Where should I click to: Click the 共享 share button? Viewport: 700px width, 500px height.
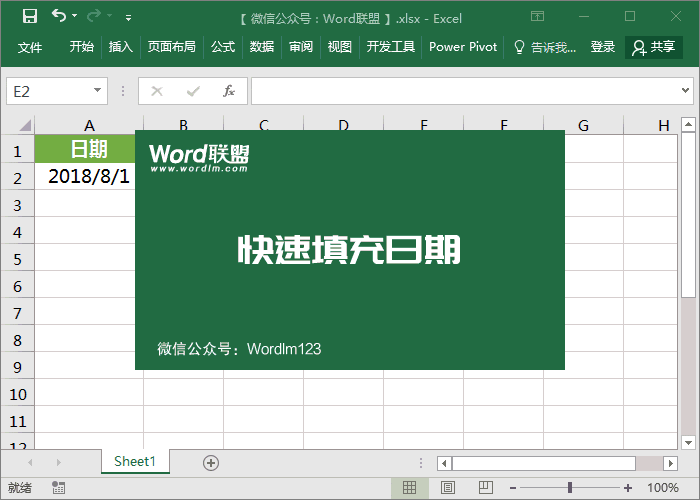click(654, 47)
